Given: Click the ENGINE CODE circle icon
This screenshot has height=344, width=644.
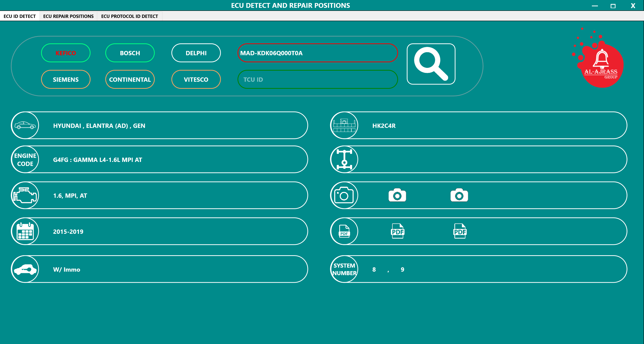Looking at the screenshot, I should coord(25,159).
